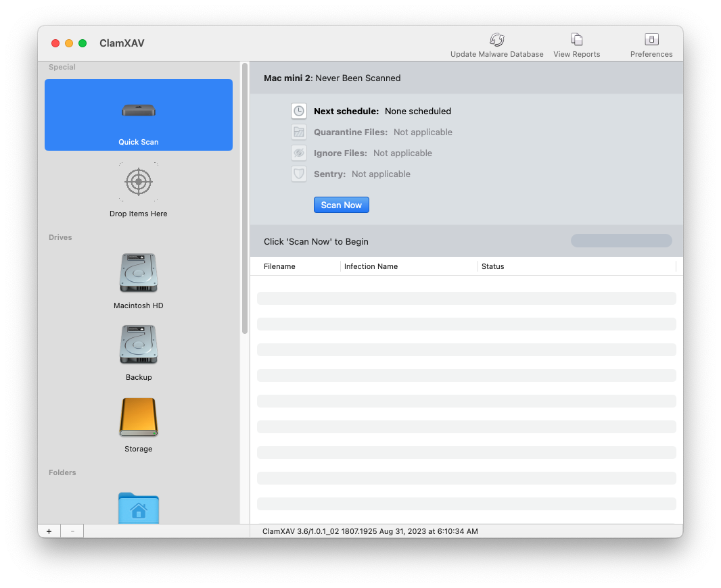Open Preferences from the toolbar
The image size is (721, 588).
click(651, 40)
